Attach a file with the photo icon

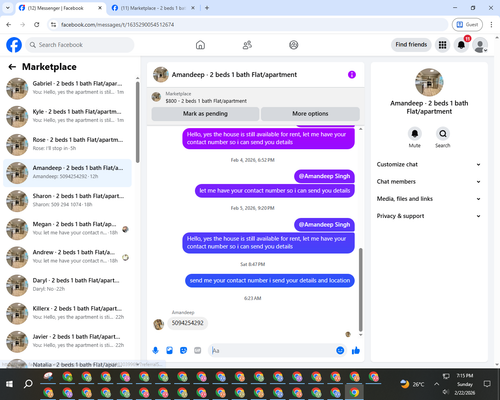click(x=169, y=350)
